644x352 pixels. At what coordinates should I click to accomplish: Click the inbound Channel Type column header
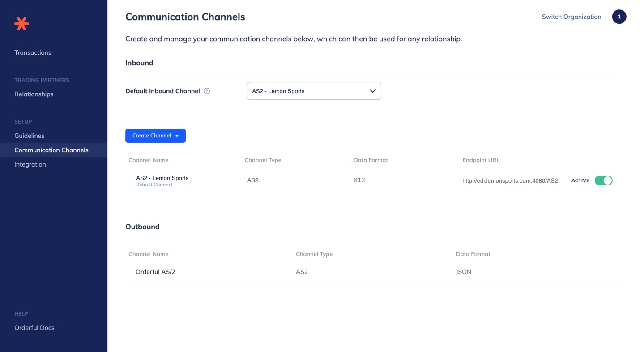click(263, 160)
